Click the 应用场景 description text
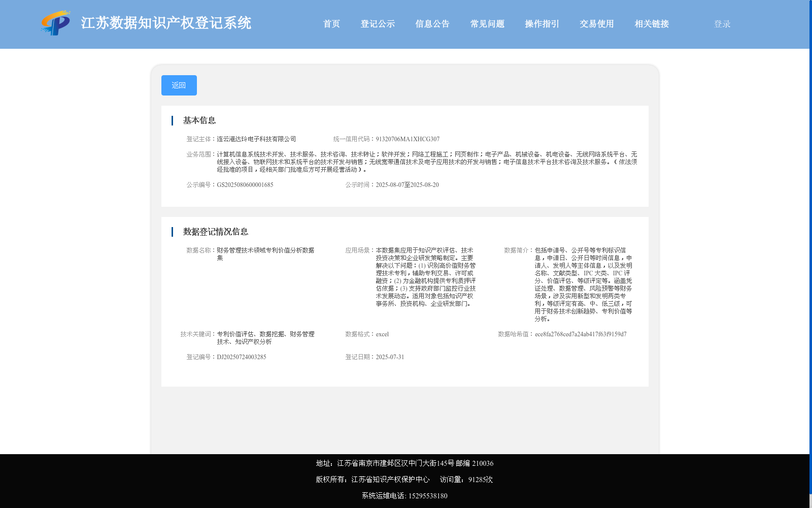The image size is (812, 508). coord(426,277)
